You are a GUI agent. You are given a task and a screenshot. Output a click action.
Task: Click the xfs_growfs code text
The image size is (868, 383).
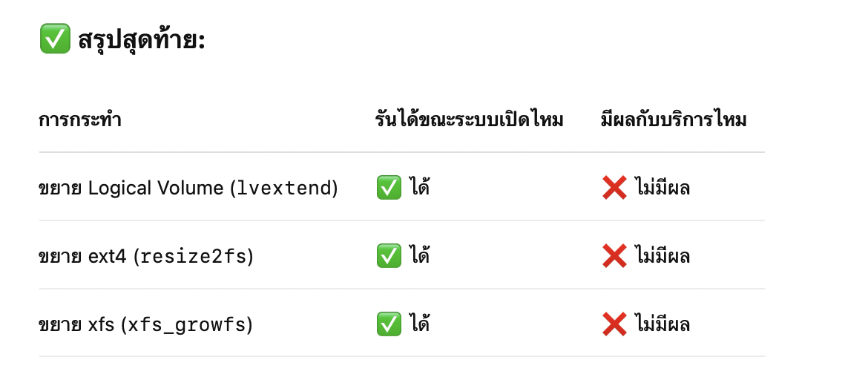pyautogui.click(x=187, y=325)
